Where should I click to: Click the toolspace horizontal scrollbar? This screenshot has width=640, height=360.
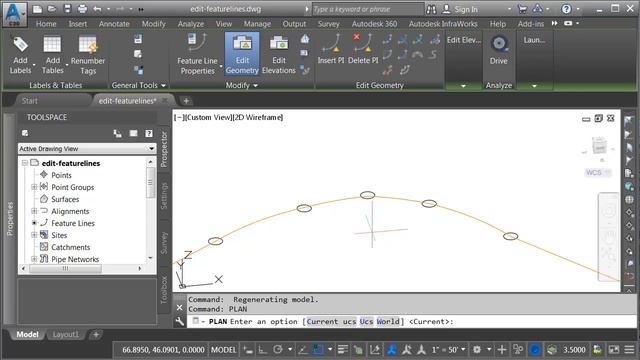[65, 269]
